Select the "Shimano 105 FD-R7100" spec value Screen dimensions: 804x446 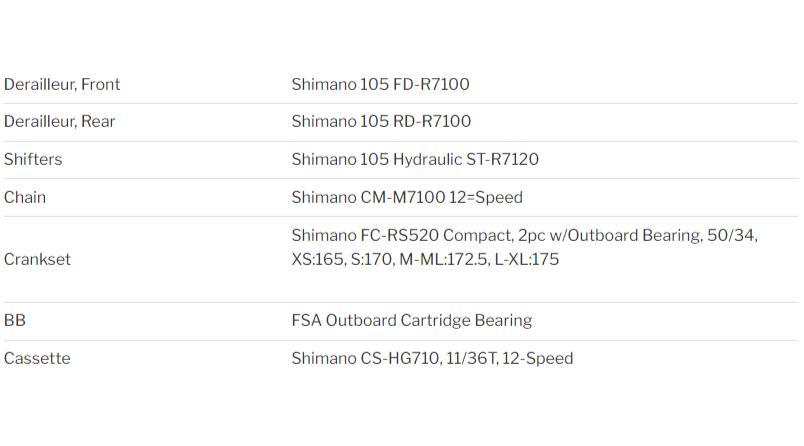coord(380,85)
